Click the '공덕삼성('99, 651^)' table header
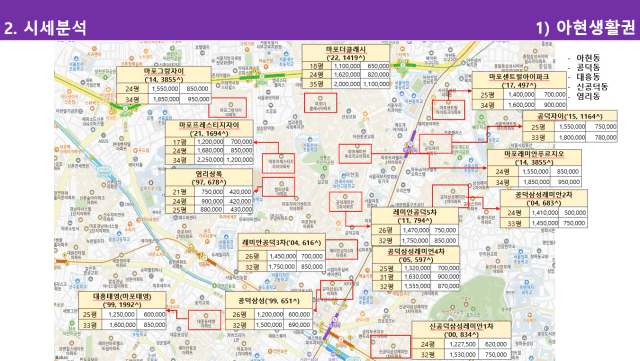Screen dimensions: 640x361 pyautogui.click(x=269, y=301)
